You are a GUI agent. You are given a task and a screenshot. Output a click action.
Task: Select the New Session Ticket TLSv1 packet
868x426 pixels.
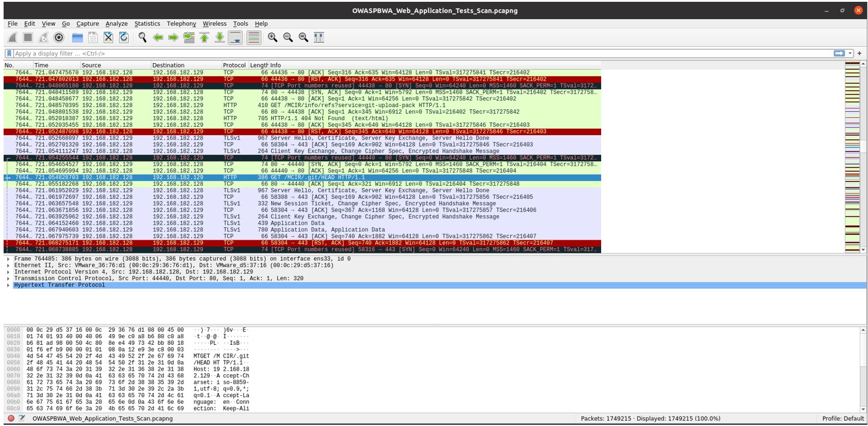pyautogui.click(x=302, y=204)
